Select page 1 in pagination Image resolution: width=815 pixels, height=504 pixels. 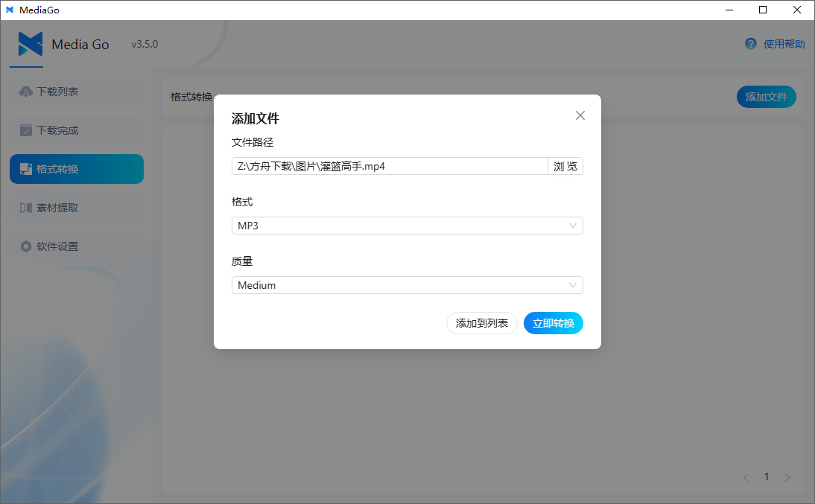pos(766,477)
